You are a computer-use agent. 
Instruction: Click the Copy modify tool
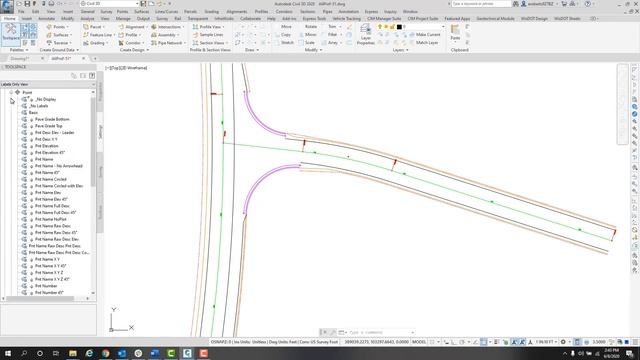282,35
